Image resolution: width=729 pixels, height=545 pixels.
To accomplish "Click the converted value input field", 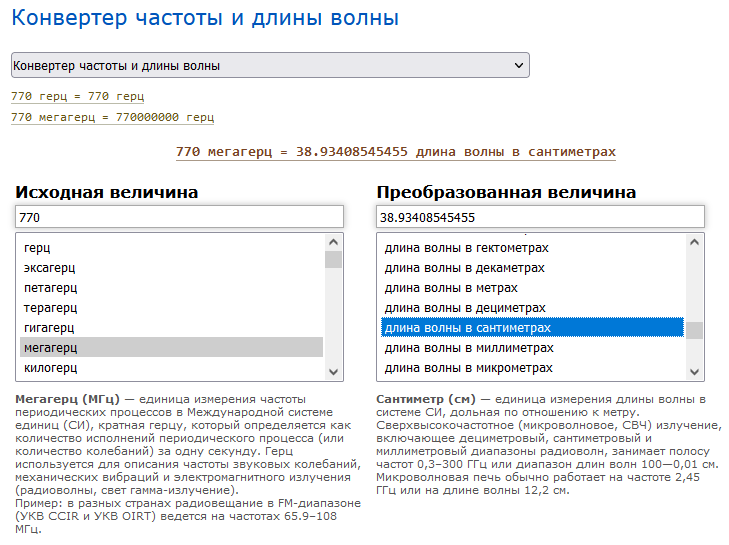I will (540, 217).
